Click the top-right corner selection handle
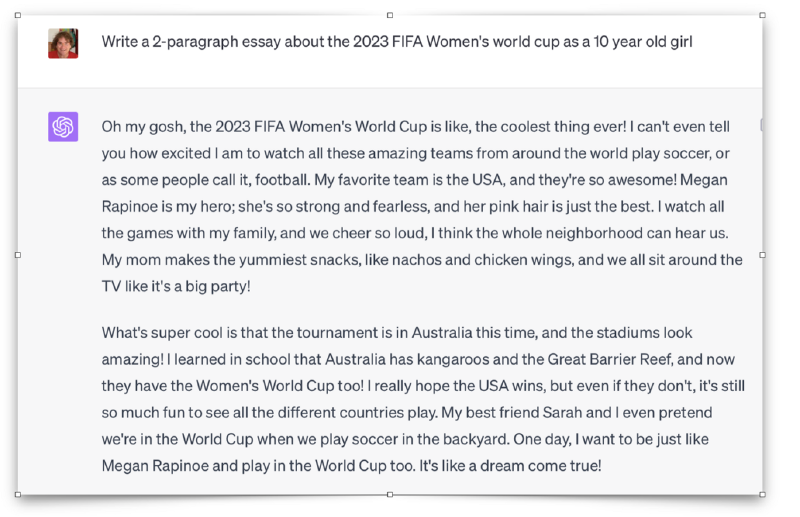 coord(762,15)
